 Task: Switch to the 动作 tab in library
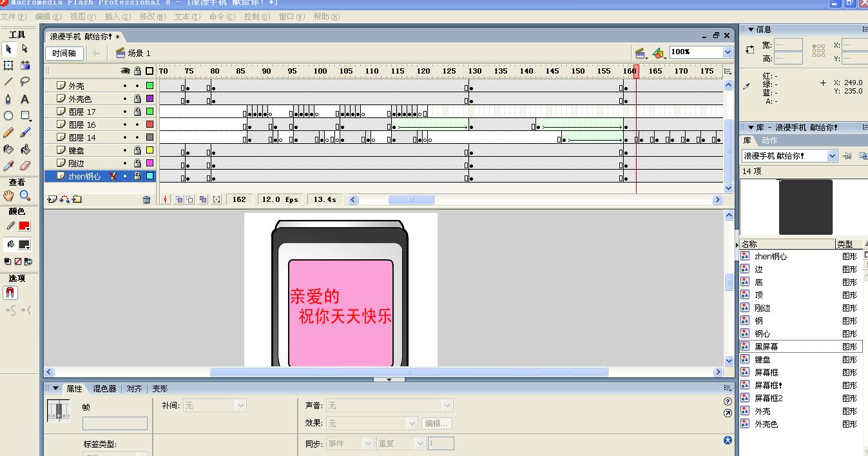pos(769,140)
